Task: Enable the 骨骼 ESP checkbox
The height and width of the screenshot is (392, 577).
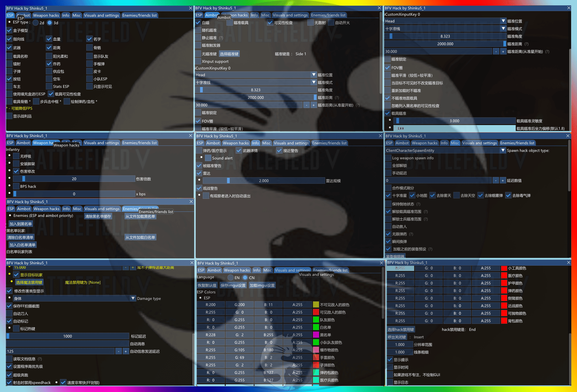Action: [90, 48]
